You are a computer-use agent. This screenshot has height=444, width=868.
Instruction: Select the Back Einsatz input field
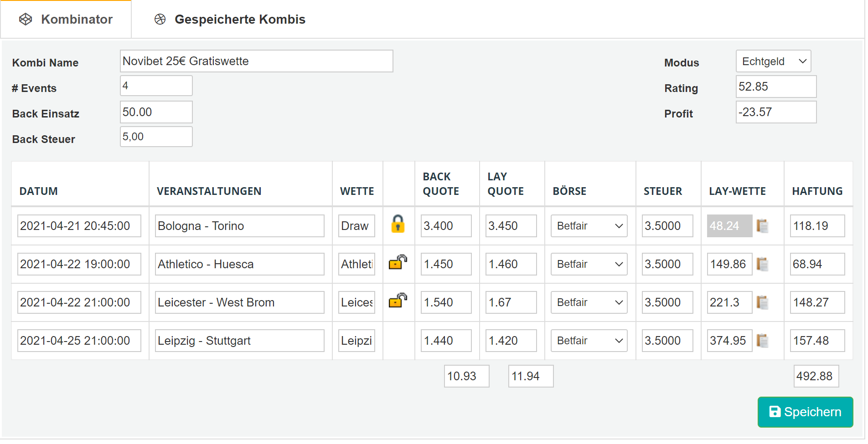(156, 112)
